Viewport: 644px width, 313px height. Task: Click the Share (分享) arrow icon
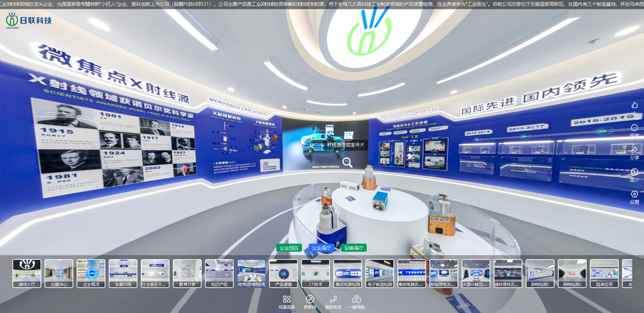(635, 150)
